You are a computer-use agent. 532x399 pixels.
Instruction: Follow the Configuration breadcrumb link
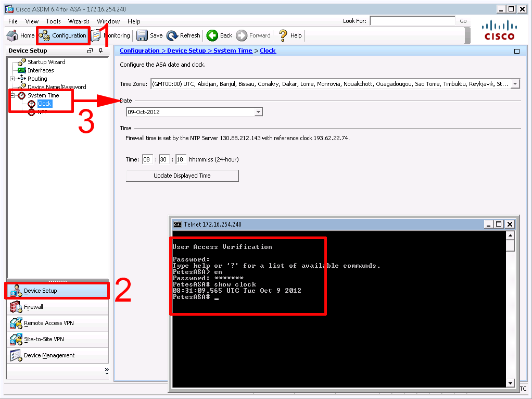point(140,51)
